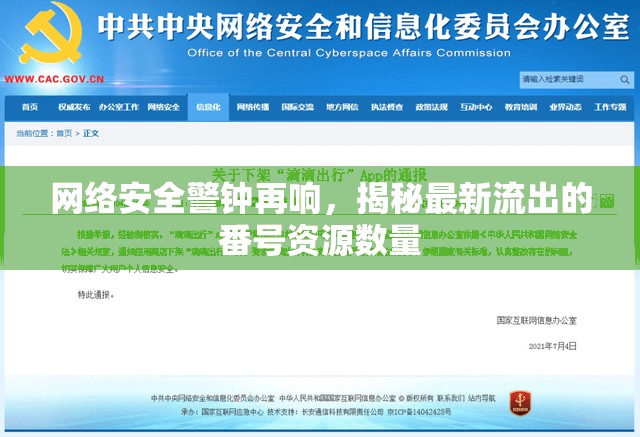This screenshot has height=437, width=640.
Task: Click the 国家互联网信息办公室 signature line
Action: pos(536,321)
